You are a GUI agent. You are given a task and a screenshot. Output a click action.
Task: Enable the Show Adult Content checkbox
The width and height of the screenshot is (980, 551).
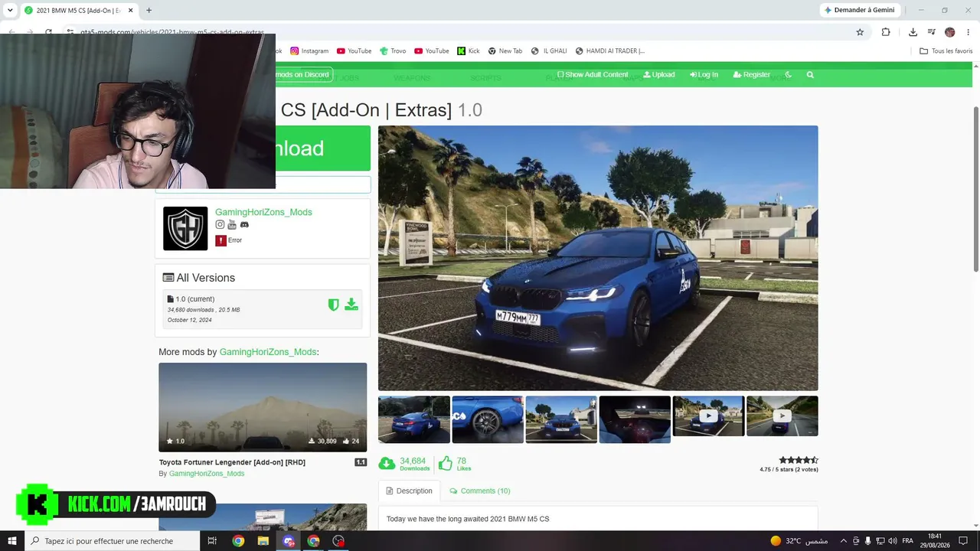tap(560, 75)
